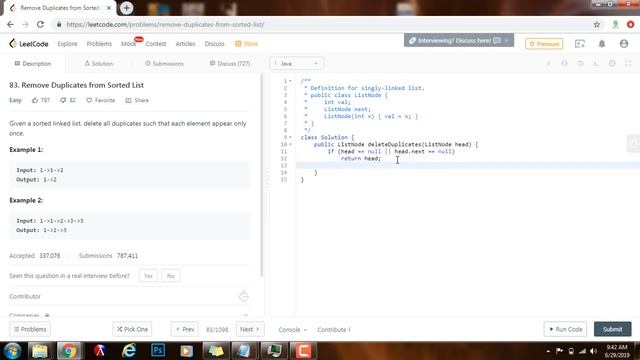640x360 pixels.
Task: Switch to the Submissions tab
Action: [x=164, y=64]
